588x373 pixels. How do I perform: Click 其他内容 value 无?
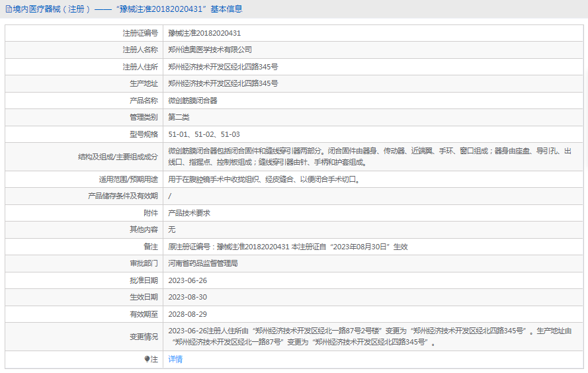[x=171, y=229]
